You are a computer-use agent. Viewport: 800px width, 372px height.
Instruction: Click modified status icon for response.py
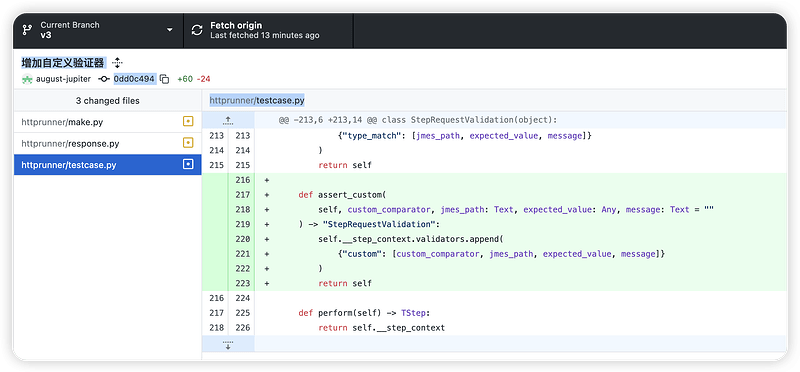click(188, 143)
